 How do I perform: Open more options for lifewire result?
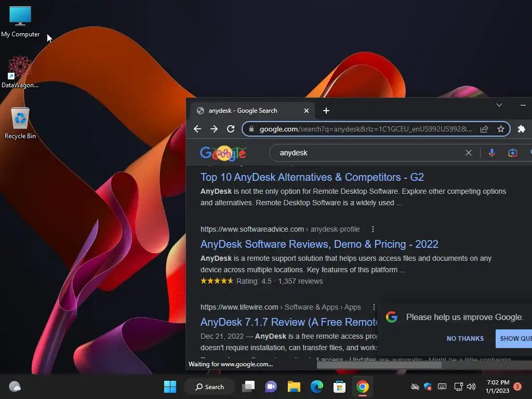tap(374, 307)
